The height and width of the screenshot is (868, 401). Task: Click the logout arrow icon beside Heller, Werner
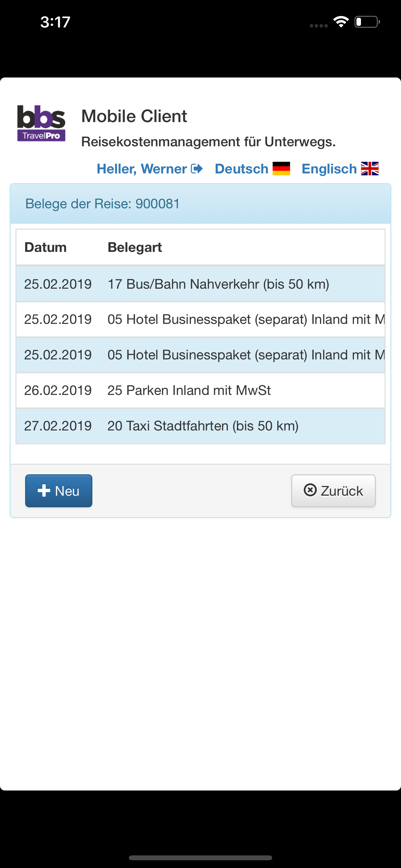[197, 169]
